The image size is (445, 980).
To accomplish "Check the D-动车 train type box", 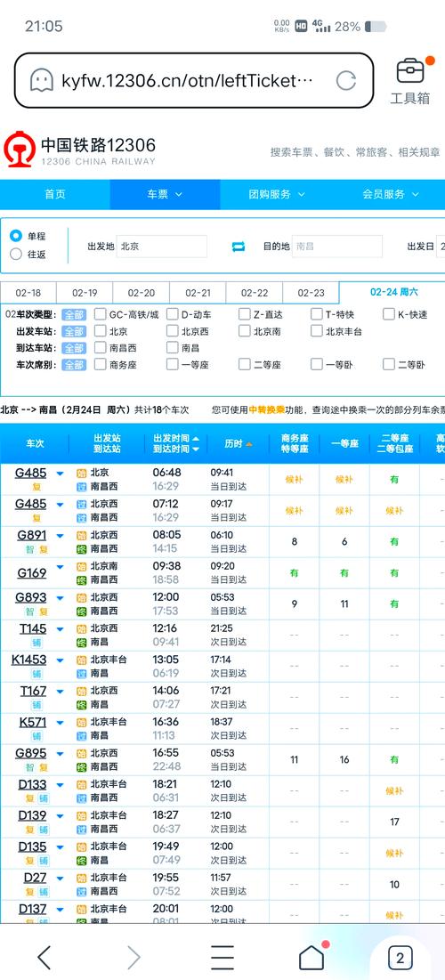I will pos(172,314).
